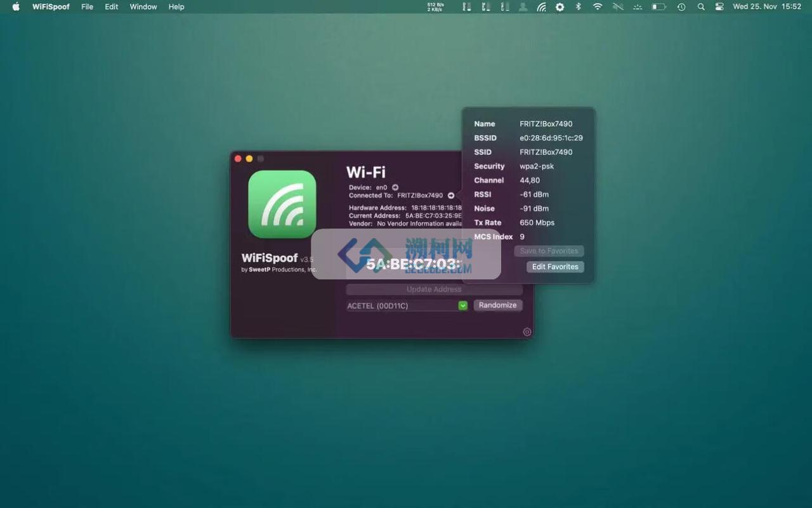
Task: Open the File menu
Action: [87, 6]
